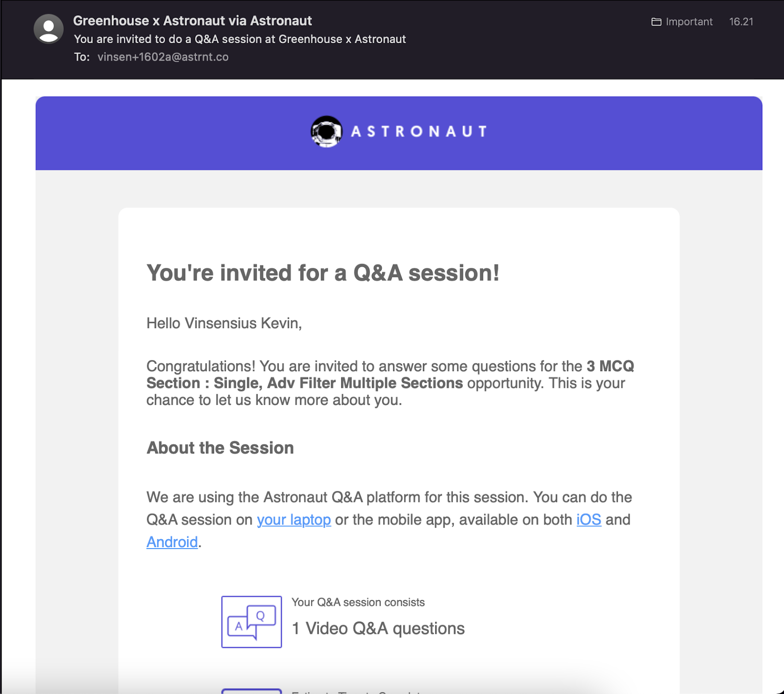This screenshot has width=784, height=694.
Task: Click the 'About the Session' heading
Action: coord(220,448)
